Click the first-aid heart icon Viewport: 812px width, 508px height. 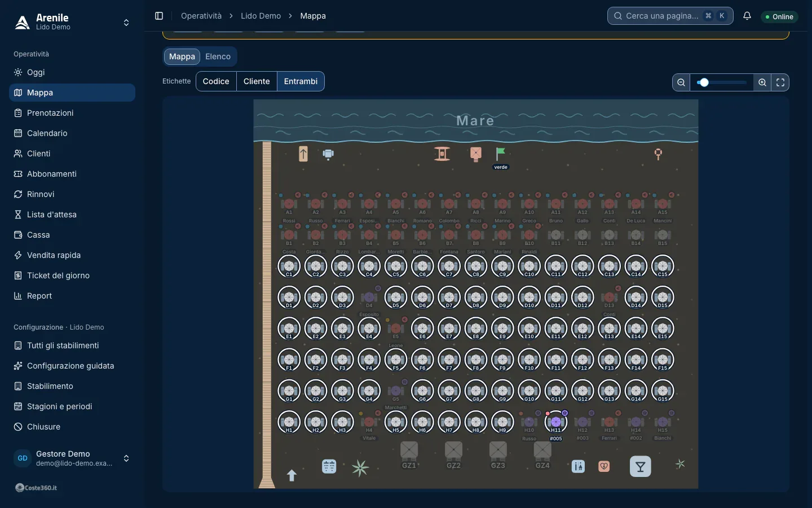pyautogui.click(x=604, y=466)
